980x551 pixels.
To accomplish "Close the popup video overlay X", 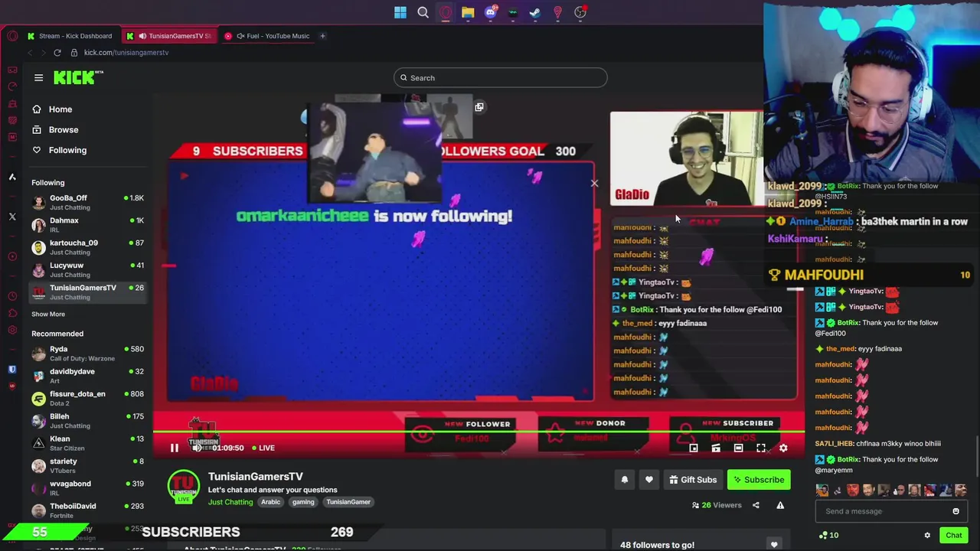I will click(x=594, y=184).
